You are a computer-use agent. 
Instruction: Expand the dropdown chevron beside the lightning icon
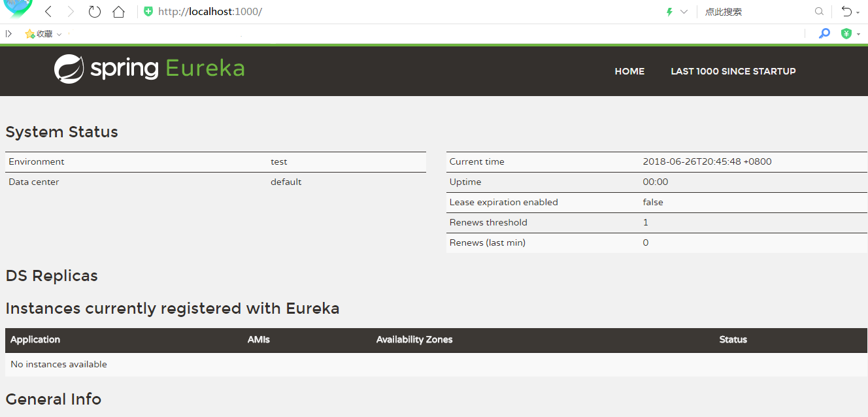[684, 12]
